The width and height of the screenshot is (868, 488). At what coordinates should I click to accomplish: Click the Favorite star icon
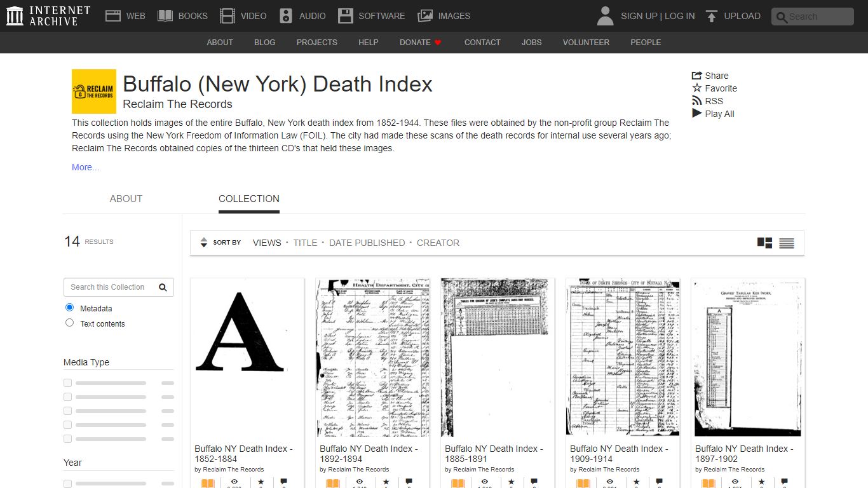(x=697, y=88)
